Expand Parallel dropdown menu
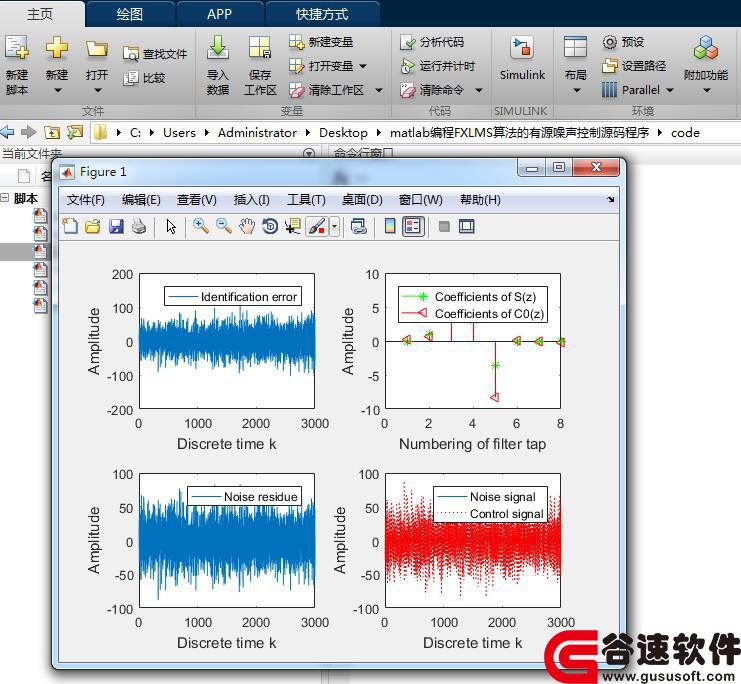Image resolution: width=741 pixels, height=684 pixels. pyautogui.click(x=670, y=90)
